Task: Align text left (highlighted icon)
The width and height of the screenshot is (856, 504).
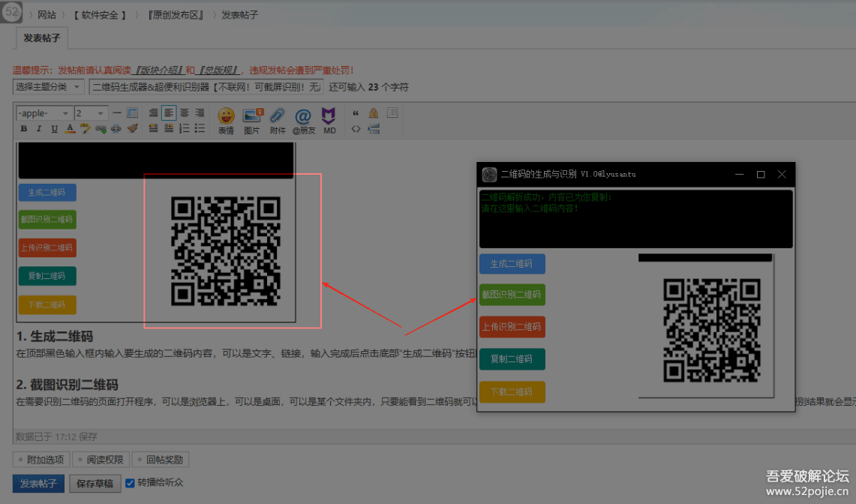Action: pyautogui.click(x=169, y=113)
